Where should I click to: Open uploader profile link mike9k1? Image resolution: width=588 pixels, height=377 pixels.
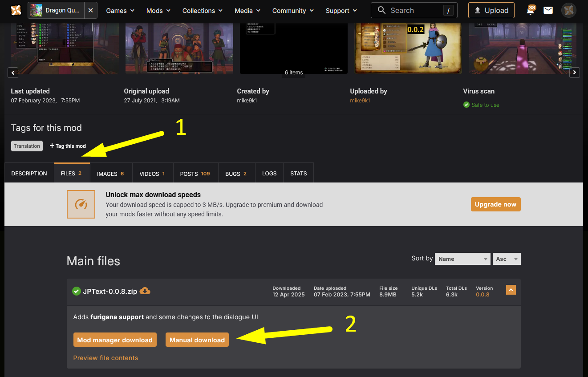tap(360, 101)
